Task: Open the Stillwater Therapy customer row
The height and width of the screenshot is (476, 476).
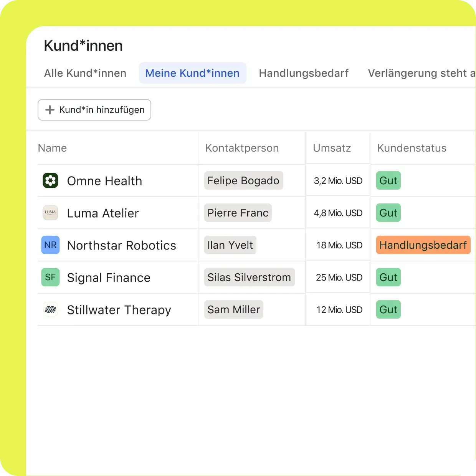Action: pyautogui.click(x=257, y=309)
